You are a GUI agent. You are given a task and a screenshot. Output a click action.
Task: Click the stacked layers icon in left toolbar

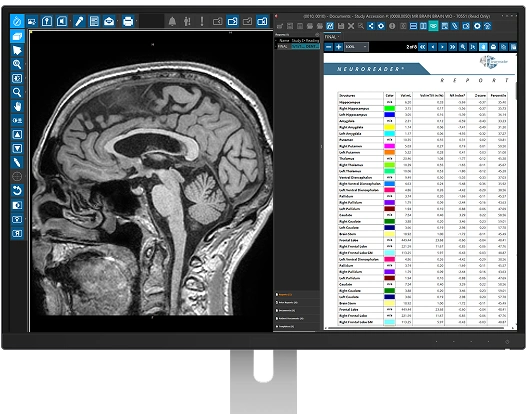17,36
